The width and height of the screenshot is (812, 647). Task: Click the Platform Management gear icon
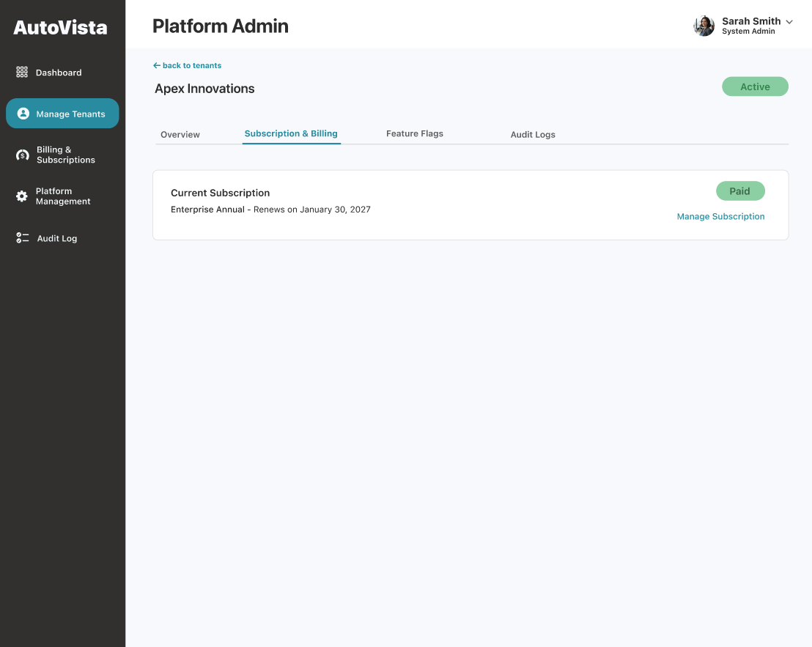[x=22, y=196]
